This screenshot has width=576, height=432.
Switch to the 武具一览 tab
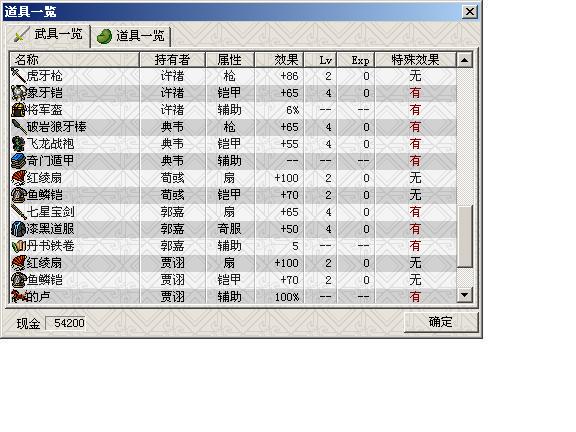[47, 35]
